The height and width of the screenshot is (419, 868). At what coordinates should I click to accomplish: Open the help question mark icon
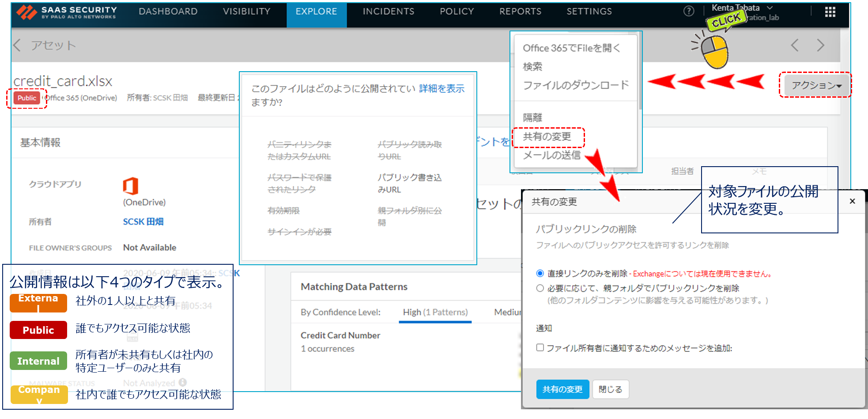click(x=688, y=11)
